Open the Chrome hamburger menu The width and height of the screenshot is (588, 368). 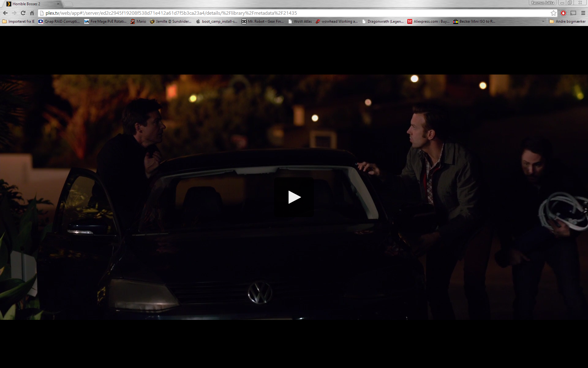tap(583, 13)
